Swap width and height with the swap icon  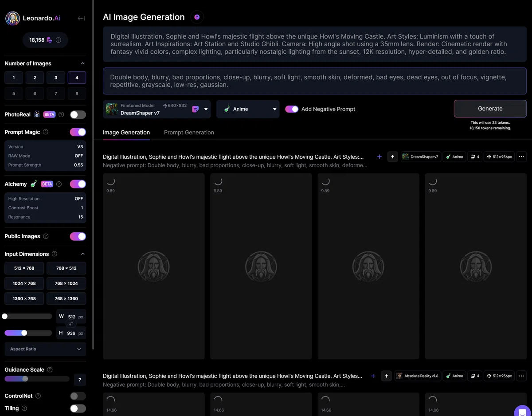71,324
